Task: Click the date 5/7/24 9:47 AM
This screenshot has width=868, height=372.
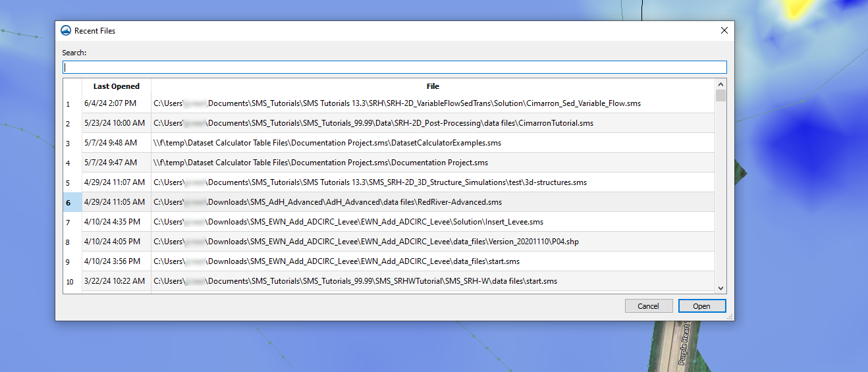Action: (111, 163)
